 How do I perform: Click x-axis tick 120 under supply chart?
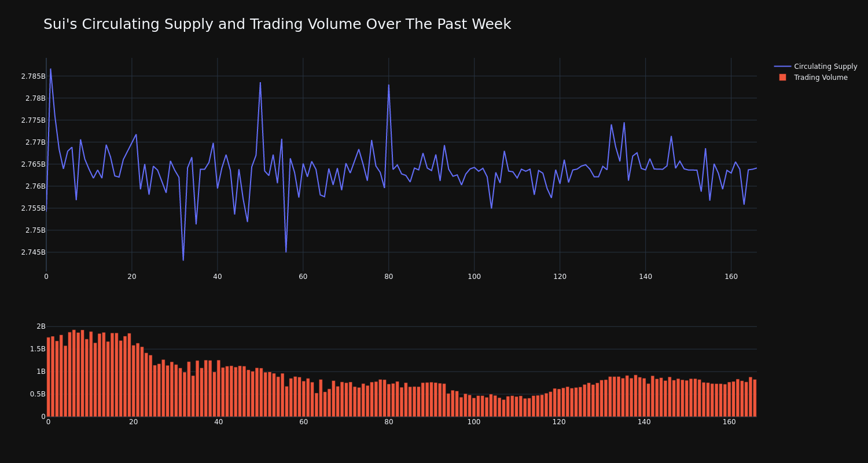tap(560, 277)
